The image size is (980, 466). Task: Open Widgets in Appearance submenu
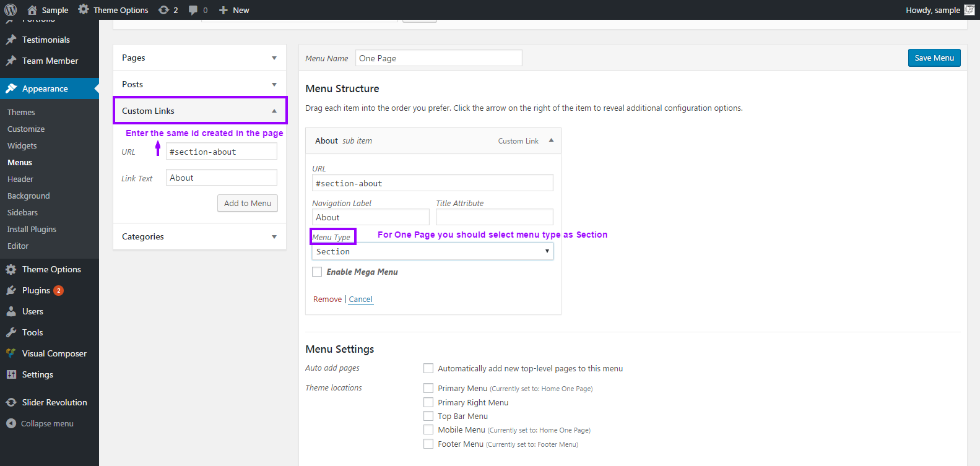pyautogui.click(x=22, y=145)
